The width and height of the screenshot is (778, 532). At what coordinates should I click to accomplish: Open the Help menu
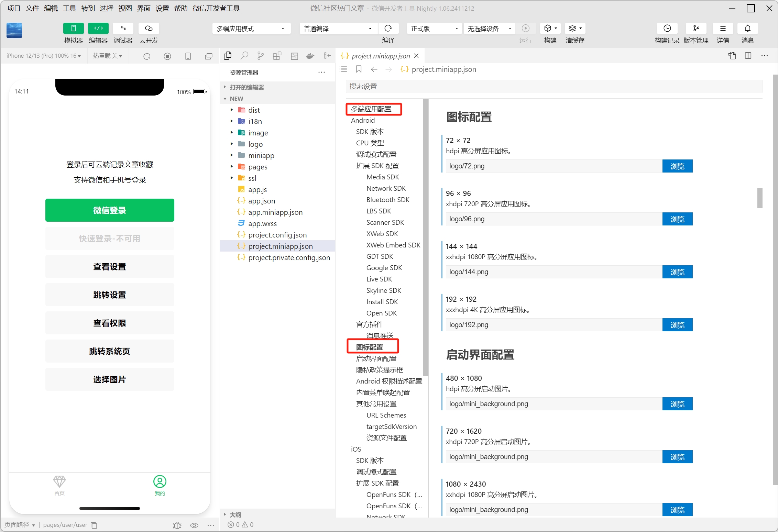pyautogui.click(x=181, y=8)
